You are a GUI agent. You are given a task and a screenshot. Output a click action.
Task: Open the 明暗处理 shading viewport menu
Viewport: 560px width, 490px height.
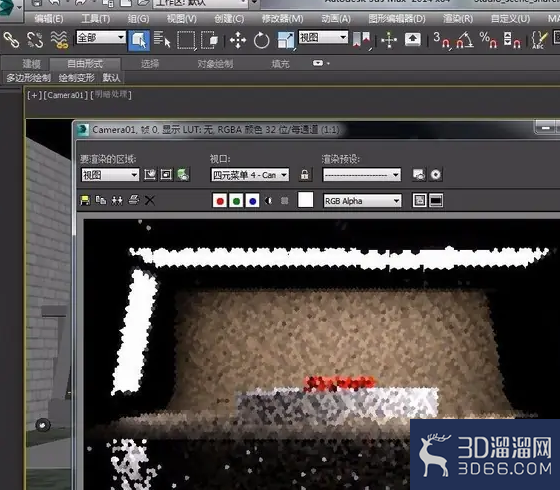tap(111, 95)
